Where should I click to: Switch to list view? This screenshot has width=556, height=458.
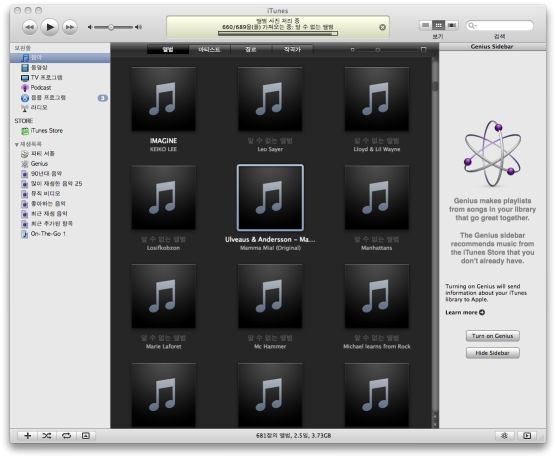426,25
